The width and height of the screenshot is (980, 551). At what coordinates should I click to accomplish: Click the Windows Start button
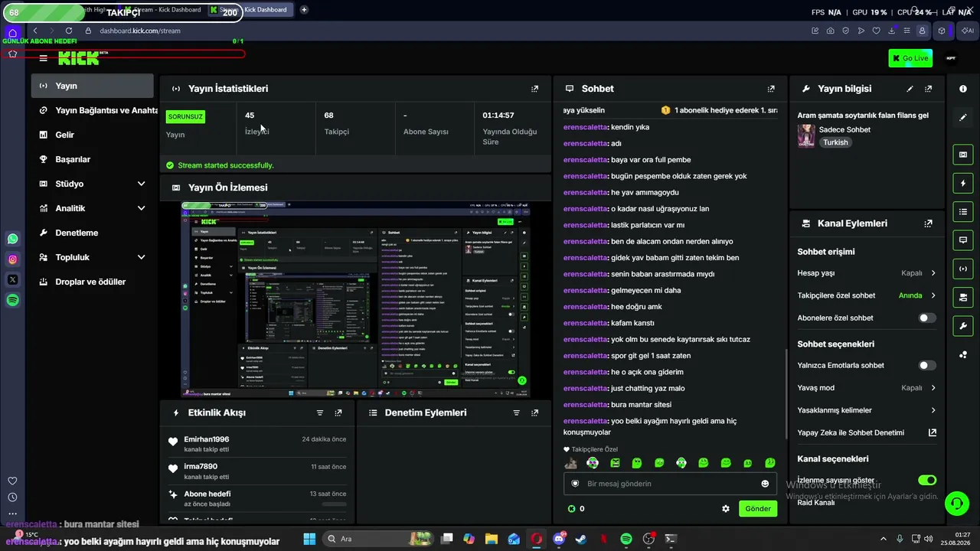310,539
